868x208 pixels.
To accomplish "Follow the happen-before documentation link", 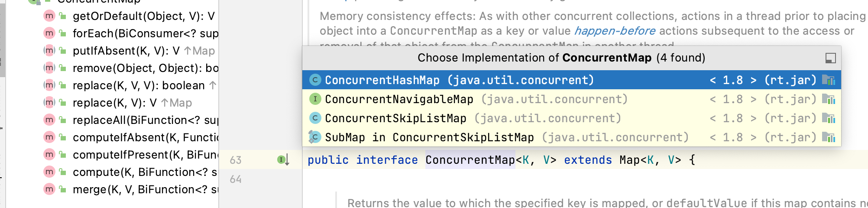I will 615,31.
